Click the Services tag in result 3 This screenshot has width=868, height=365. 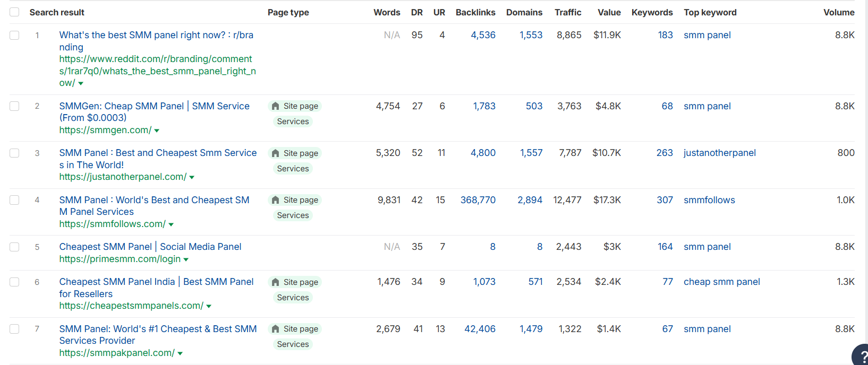[x=293, y=169]
